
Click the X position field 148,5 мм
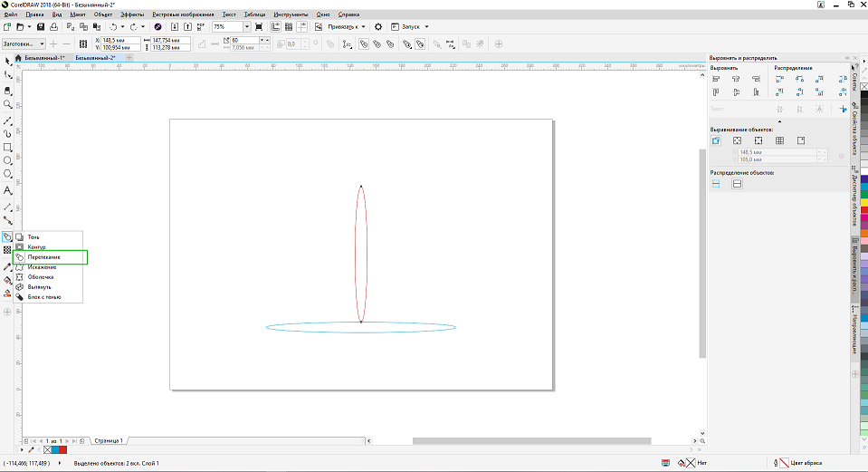(120, 41)
